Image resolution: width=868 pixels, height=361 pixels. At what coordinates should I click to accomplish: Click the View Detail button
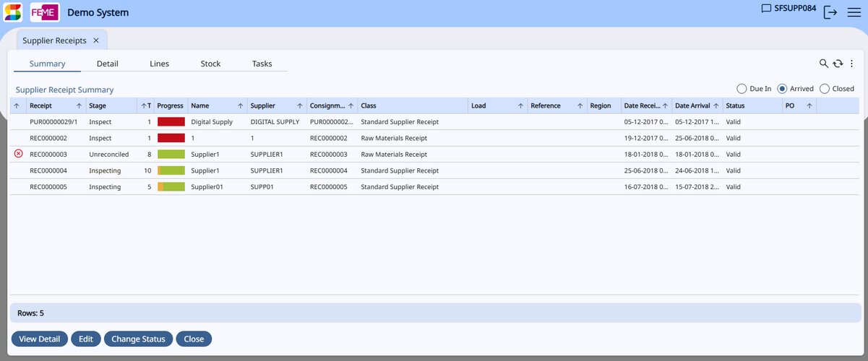(39, 339)
